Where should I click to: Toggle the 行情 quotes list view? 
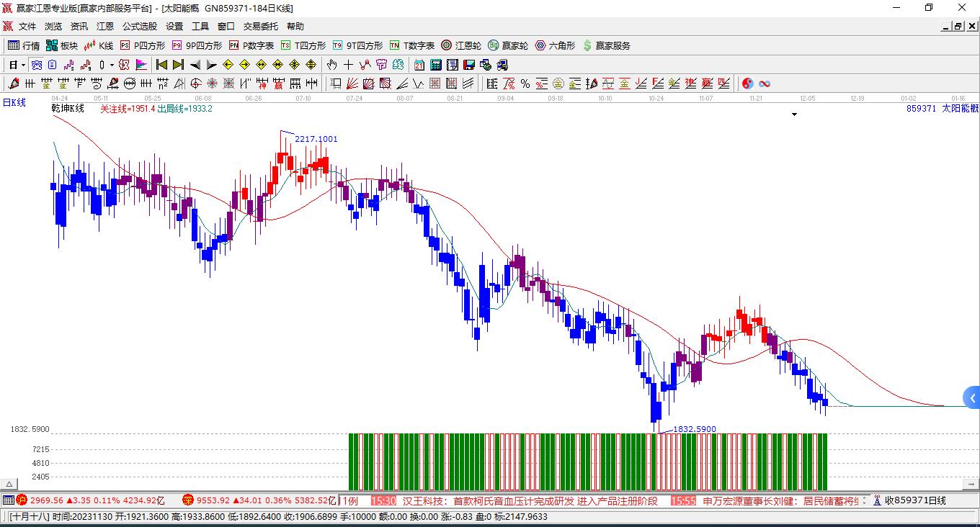(23, 45)
